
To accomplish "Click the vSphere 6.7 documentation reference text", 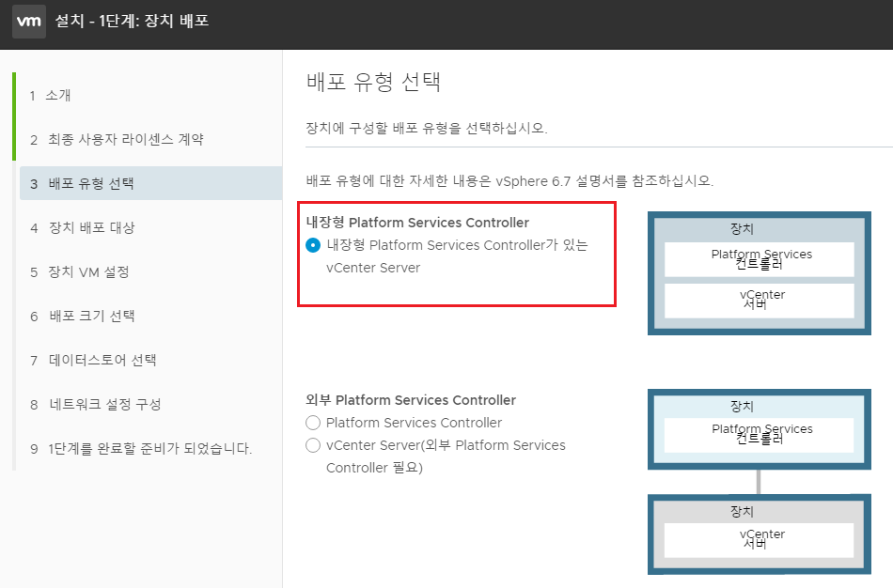I will point(509,181).
